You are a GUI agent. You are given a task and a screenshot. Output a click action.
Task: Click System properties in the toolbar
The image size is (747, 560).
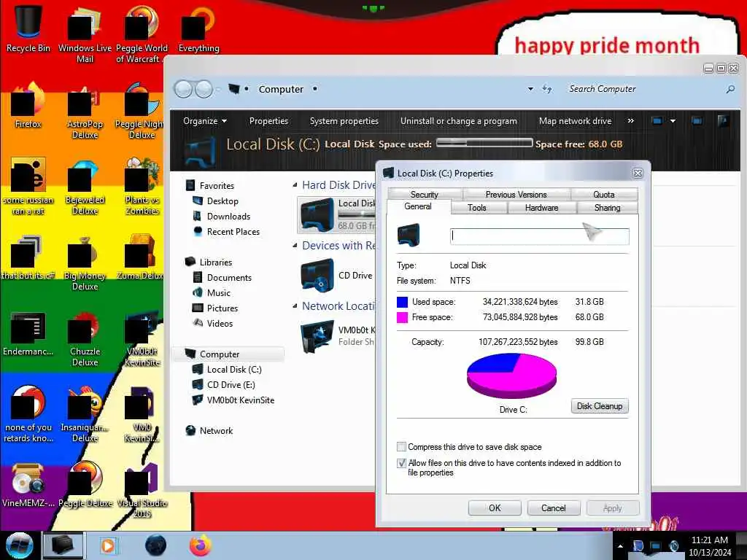click(344, 121)
